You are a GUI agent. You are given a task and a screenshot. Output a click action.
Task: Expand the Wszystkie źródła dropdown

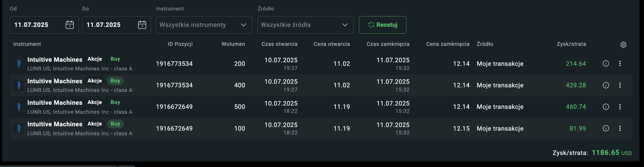(x=305, y=25)
